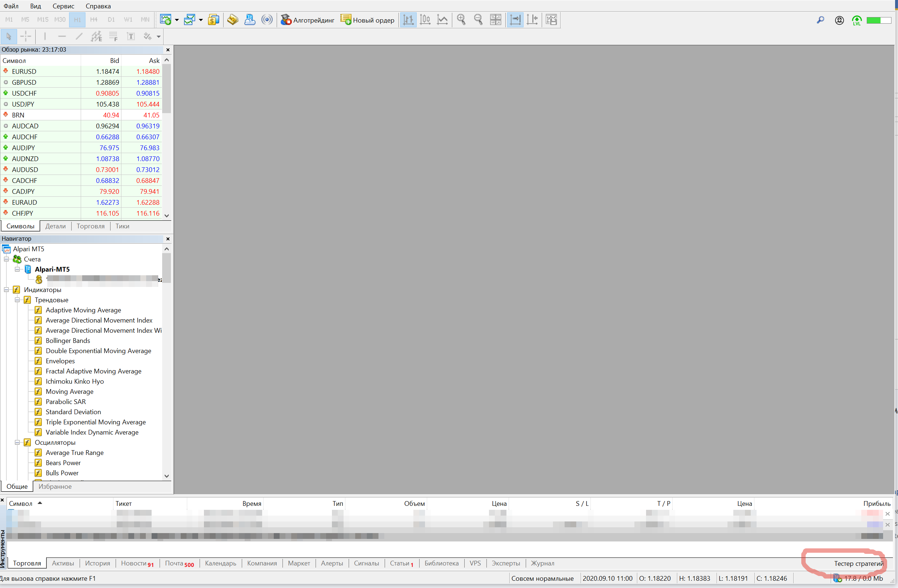The width and height of the screenshot is (898, 588).
Task: Open the История toolbox tab
Action: 97,564
